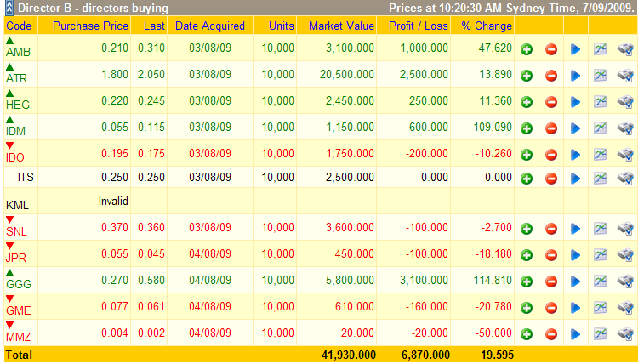Viewport: 644px width, 364px height.
Task: Click the green plus icon for AMB
Action: (527, 50)
